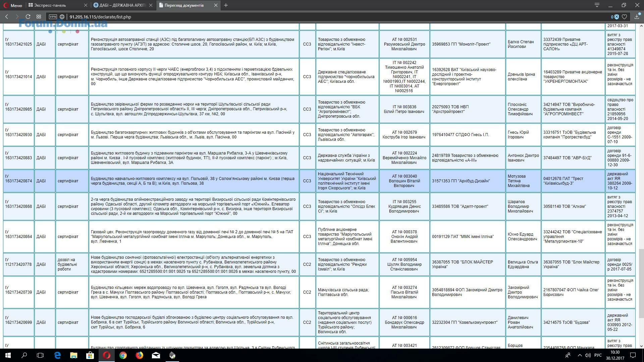644x362 pixels.
Task: Open Windows Start menu
Action: 8,355
